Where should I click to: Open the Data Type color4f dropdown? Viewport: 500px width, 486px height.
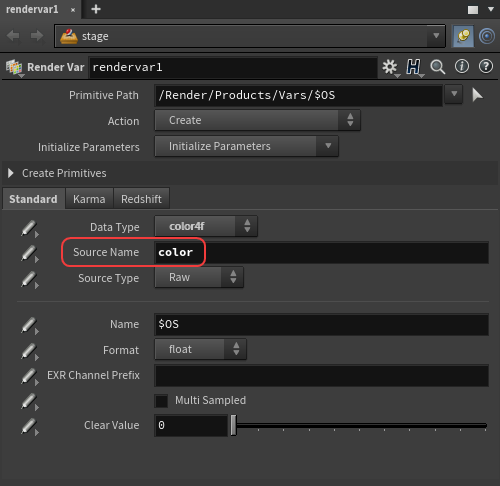206,226
